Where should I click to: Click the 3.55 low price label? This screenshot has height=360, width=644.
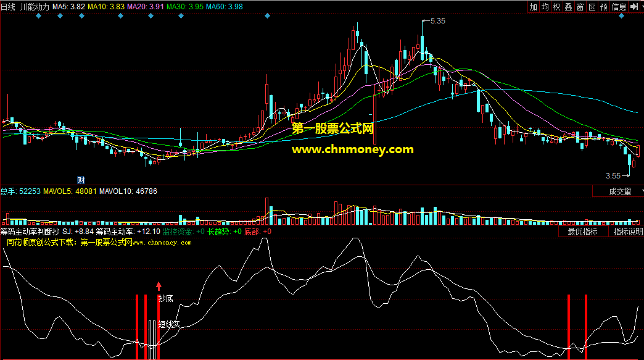point(613,176)
